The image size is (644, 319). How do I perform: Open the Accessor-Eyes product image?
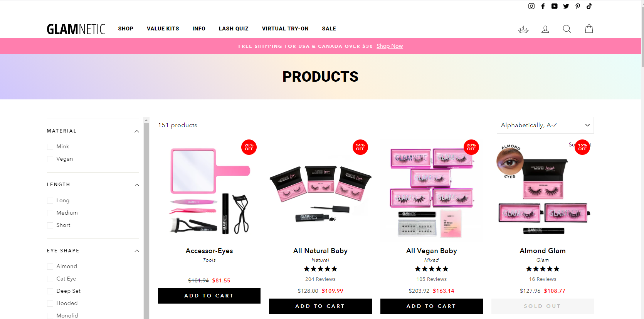tap(209, 190)
